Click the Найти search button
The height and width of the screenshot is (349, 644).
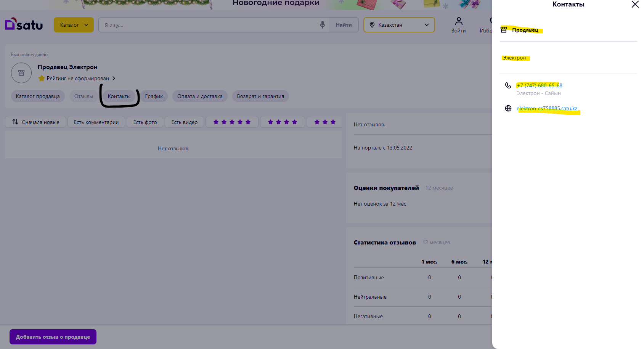coord(344,25)
